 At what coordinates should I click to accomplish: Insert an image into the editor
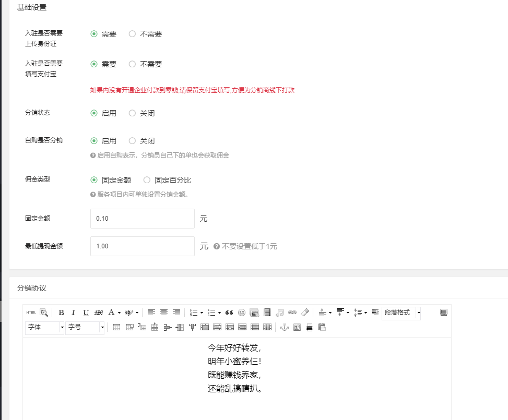tap(254, 313)
